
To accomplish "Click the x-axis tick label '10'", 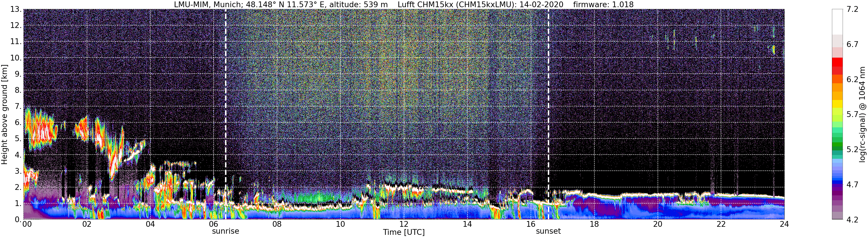I will (340, 224).
